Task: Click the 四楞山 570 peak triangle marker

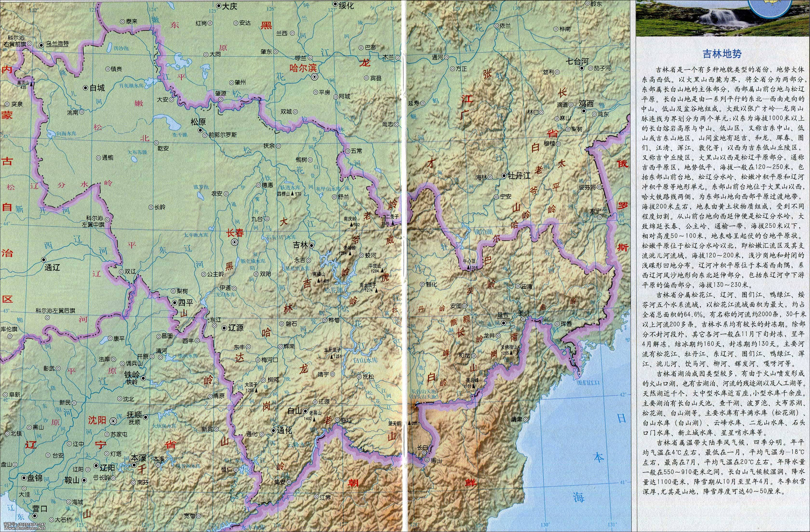Action: coord(293,194)
